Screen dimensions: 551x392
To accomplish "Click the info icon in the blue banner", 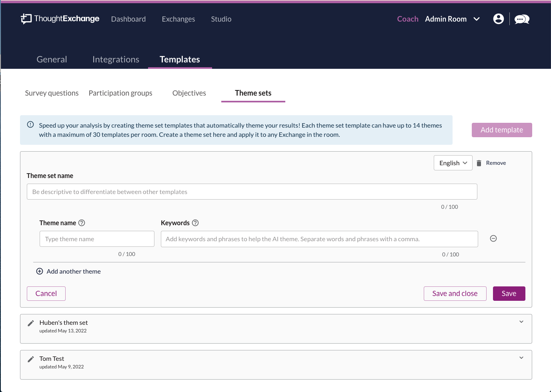I will [x=30, y=124].
